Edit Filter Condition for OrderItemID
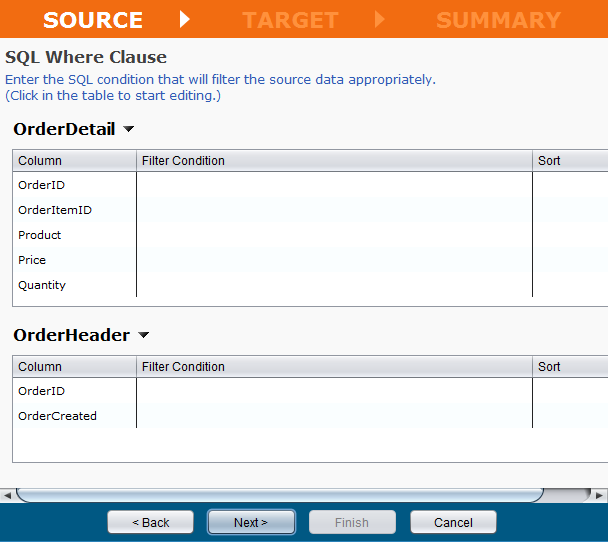Viewport: 608px width, 542px height. 334,210
